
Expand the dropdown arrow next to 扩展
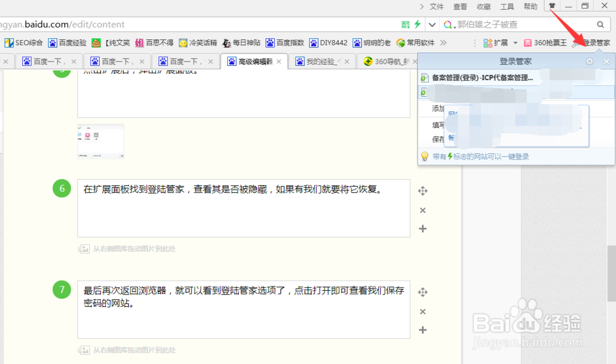coord(515,42)
